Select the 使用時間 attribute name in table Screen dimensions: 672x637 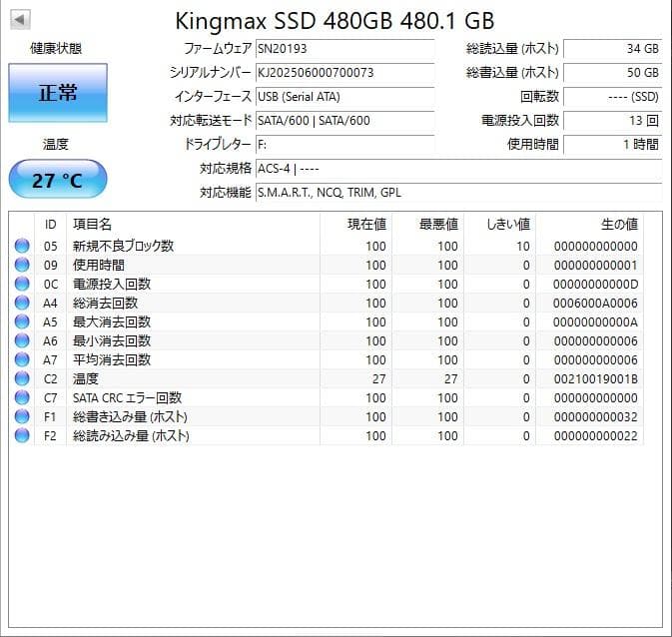[x=99, y=265]
